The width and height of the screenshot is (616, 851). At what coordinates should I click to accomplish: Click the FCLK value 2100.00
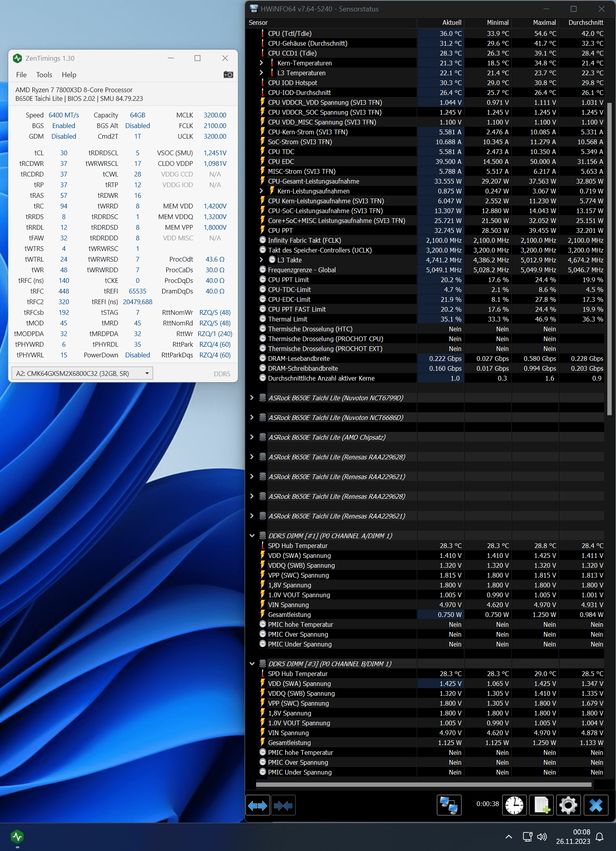(x=215, y=126)
